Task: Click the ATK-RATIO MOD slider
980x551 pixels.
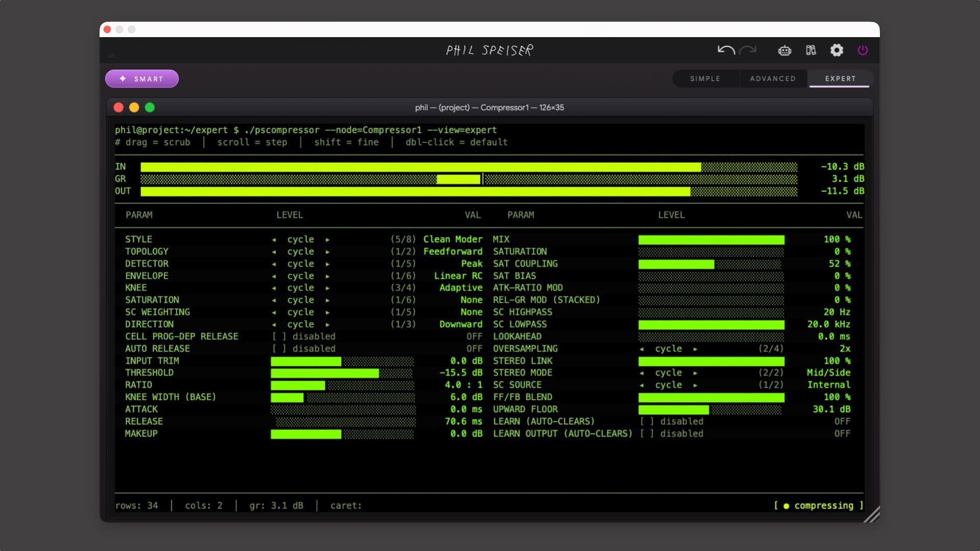Action: (711, 288)
